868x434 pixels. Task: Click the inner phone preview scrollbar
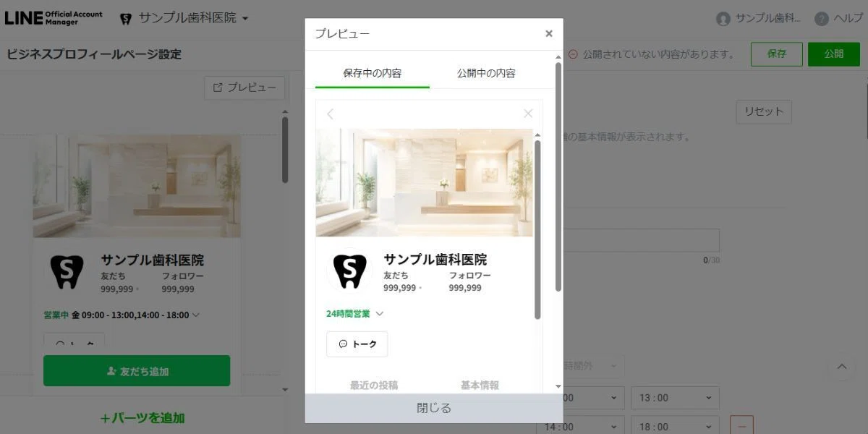(537, 229)
